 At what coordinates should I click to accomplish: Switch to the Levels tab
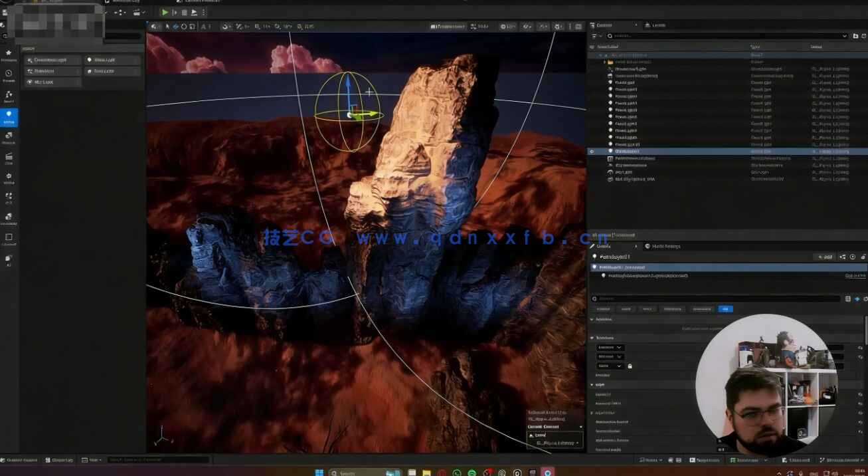click(658, 25)
